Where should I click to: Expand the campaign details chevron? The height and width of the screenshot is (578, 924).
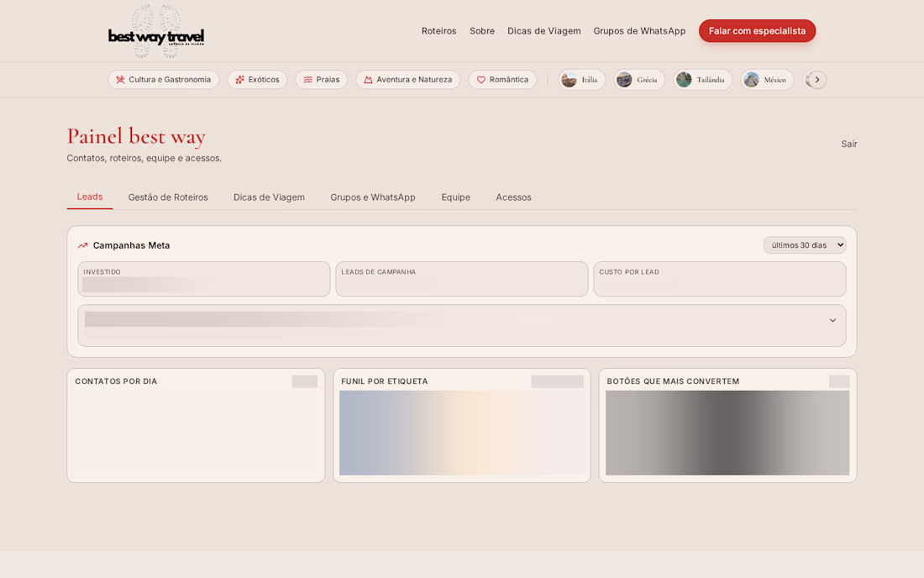(x=832, y=321)
